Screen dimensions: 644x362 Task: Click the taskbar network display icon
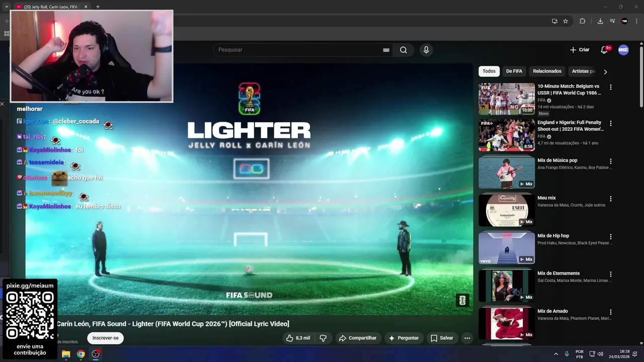(x=592, y=354)
